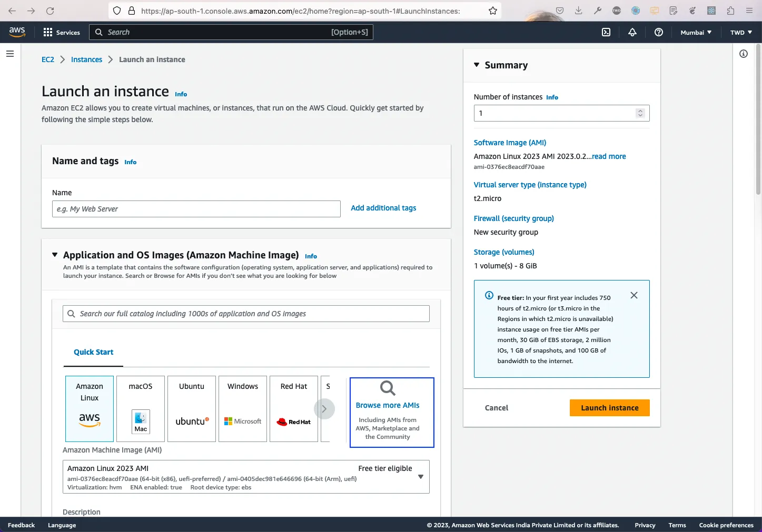
Task: Click the magnifier in AMI catalog search
Action: click(x=71, y=314)
